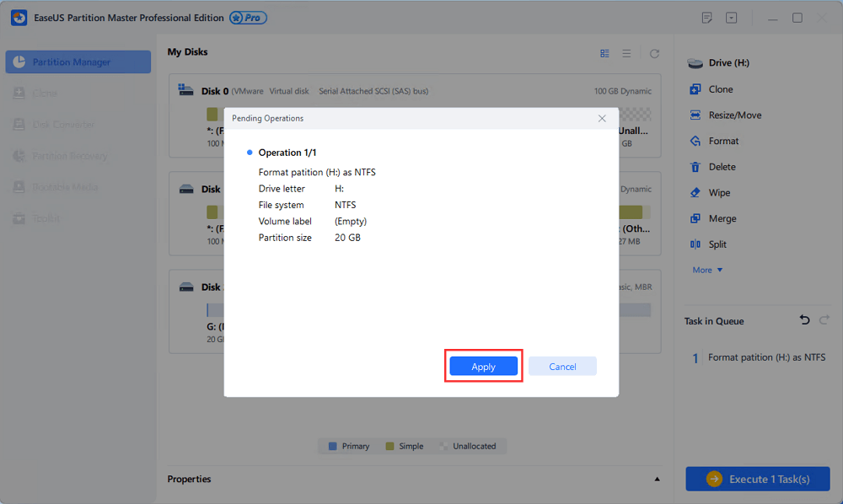The height and width of the screenshot is (504, 843).
Task: Click the Partition Recovery sidebar icon
Action: click(x=19, y=156)
